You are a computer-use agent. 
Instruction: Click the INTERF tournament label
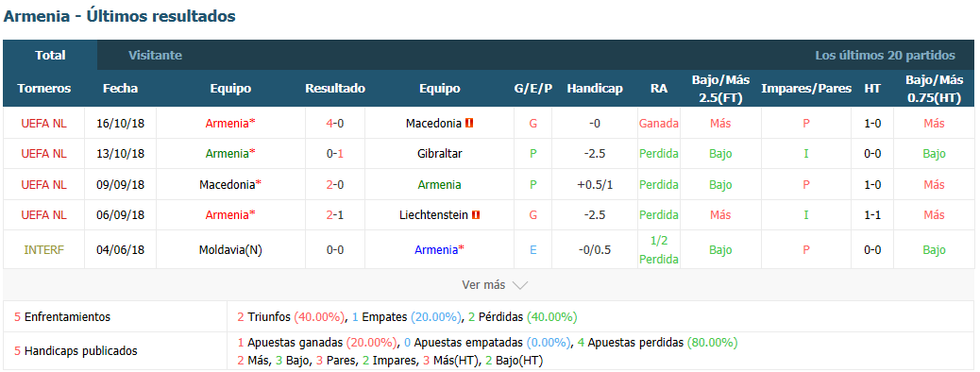tap(43, 250)
